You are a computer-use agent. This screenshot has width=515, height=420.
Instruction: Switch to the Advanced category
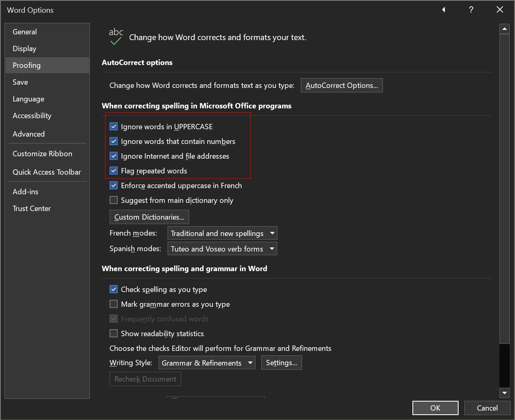pos(29,134)
